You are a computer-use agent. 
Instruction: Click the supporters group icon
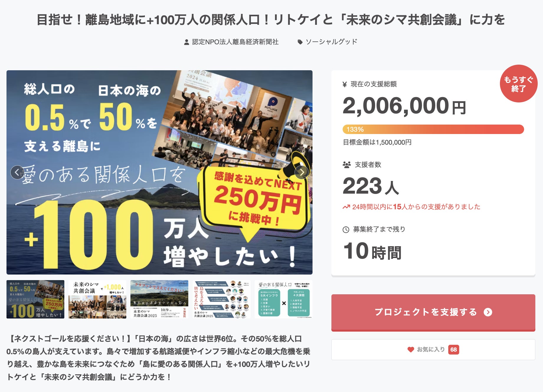346,165
